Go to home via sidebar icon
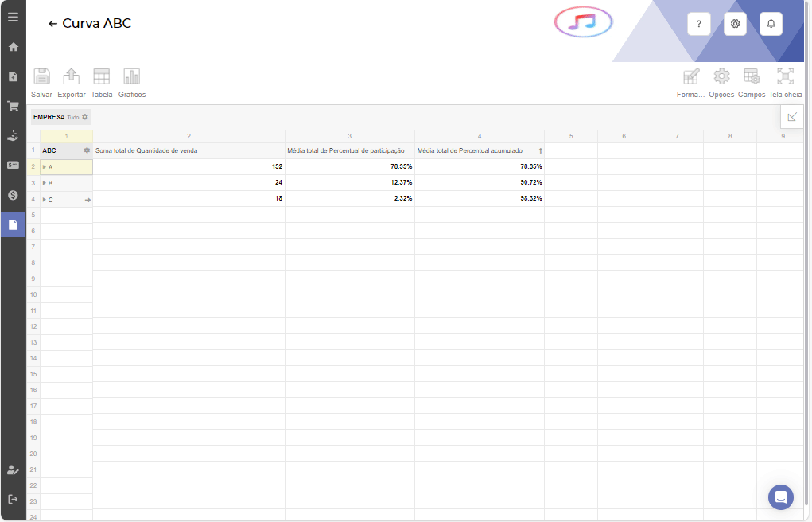The image size is (812, 522). [x=13, y=47]
